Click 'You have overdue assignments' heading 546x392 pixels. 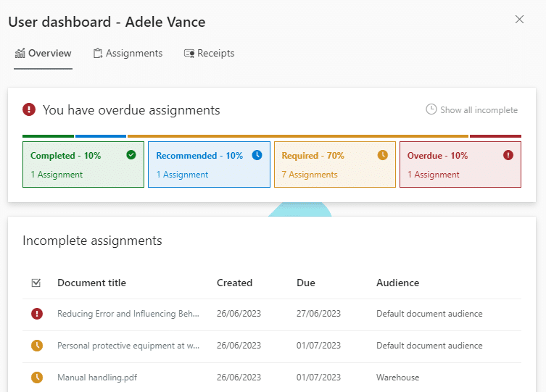(131, 110)
